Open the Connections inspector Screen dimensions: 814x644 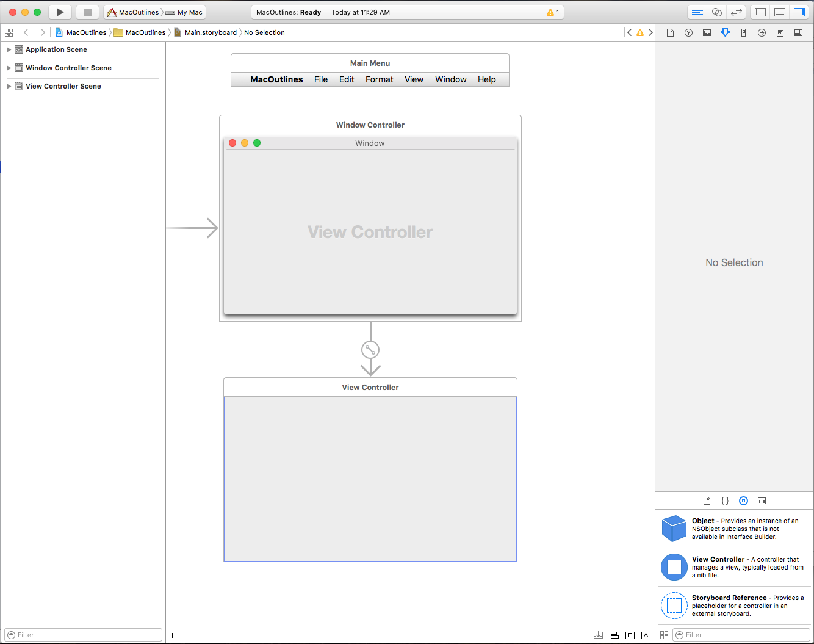[762, 32]
